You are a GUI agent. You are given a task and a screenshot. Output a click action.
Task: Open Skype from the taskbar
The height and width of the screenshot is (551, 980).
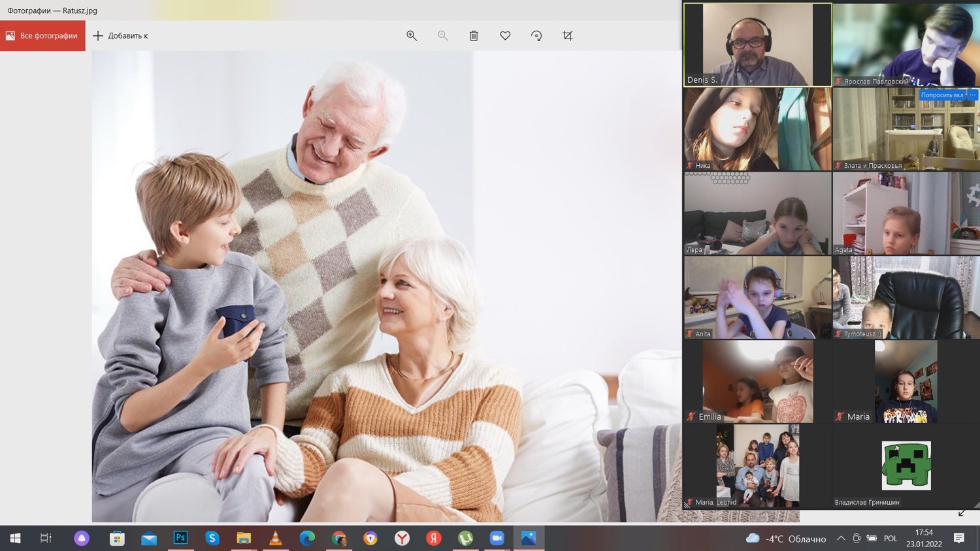click(x=212, y=538)
